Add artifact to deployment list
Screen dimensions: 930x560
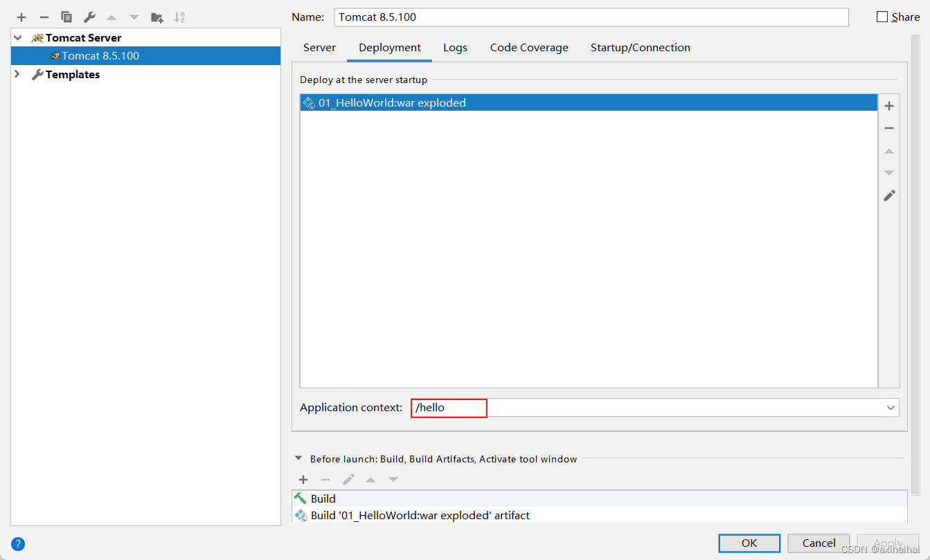click(889, 106)
